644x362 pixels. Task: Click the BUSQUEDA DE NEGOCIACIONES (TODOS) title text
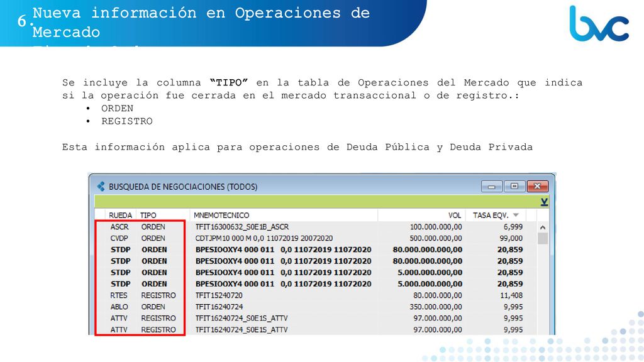coord(183,187)
